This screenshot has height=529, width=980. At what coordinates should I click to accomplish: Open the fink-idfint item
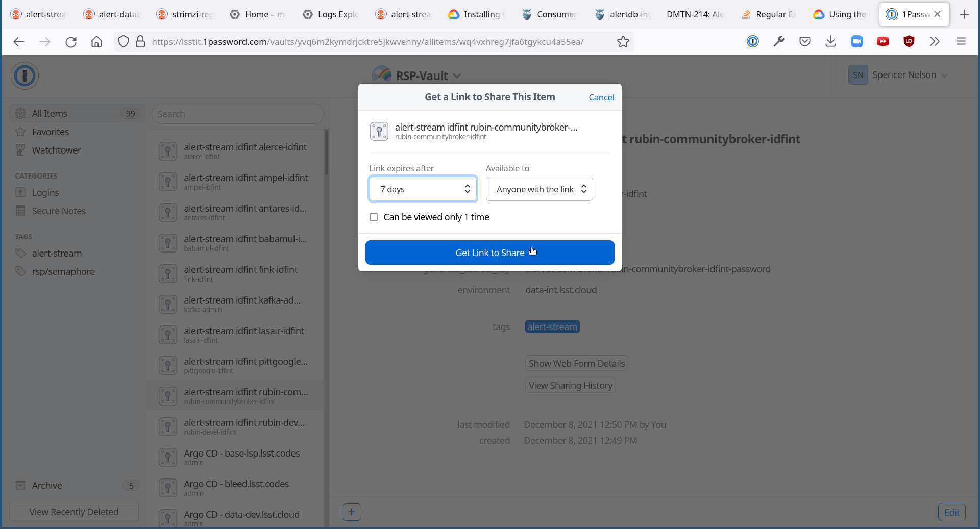pos(235,273)
